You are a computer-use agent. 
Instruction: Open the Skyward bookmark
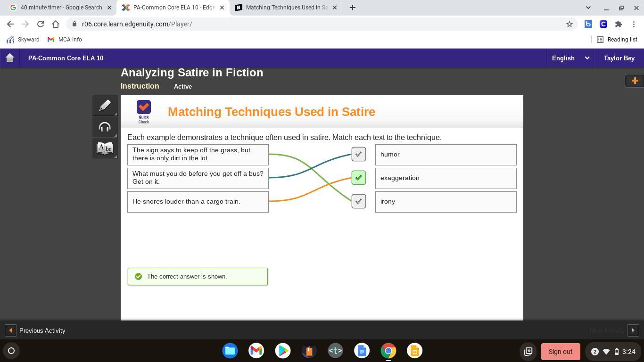[23, 40]
